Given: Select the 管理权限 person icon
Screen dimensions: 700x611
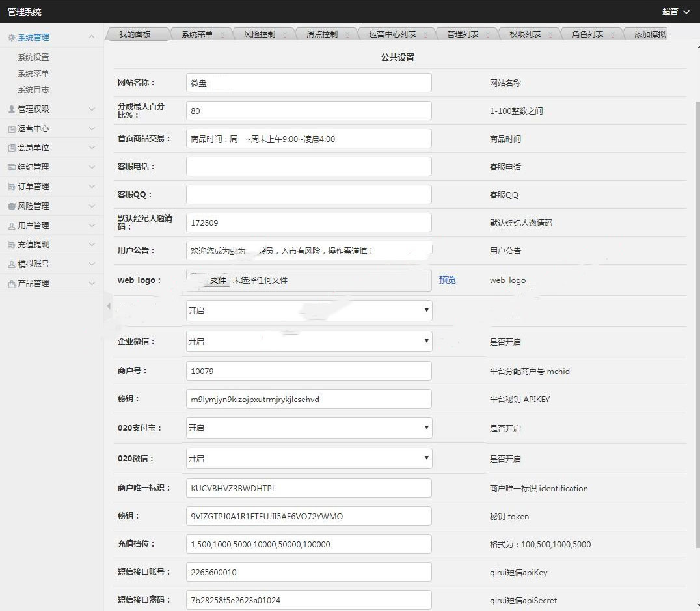Looking at the screenshot, I should point(9,109).
